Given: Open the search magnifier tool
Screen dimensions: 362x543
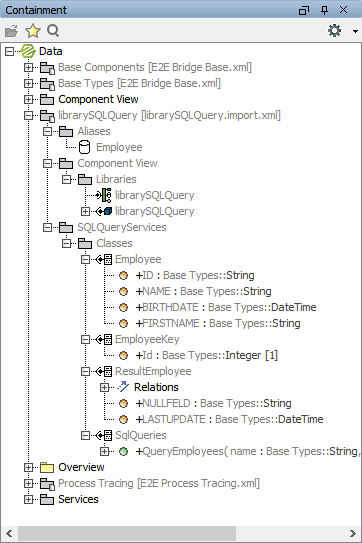Looking at the screenshot, I should (x=53, y=30).
